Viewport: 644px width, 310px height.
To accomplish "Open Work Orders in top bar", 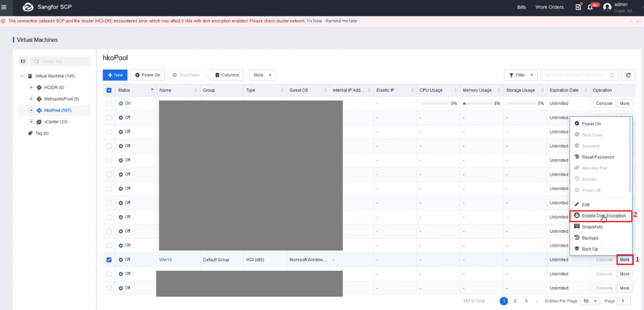I will pyautogui.click(x=549, y=7).
